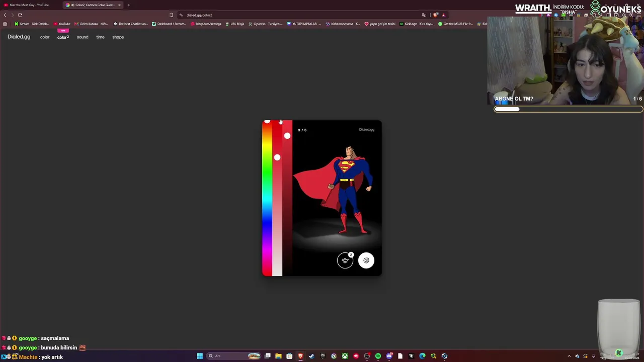Open Epic Games Launcher from the taskbar
The width and height of the screenshot is (644, 362).
coord(323,356)
